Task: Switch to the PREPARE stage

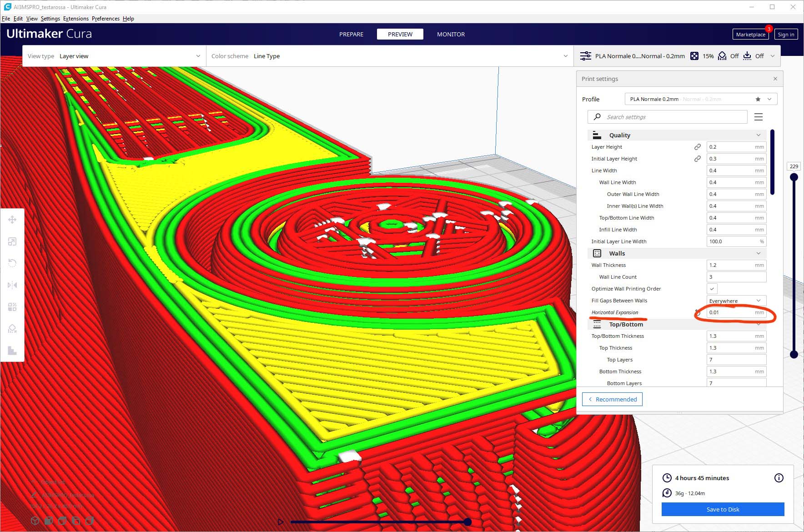Action: [x=351, y=34]
